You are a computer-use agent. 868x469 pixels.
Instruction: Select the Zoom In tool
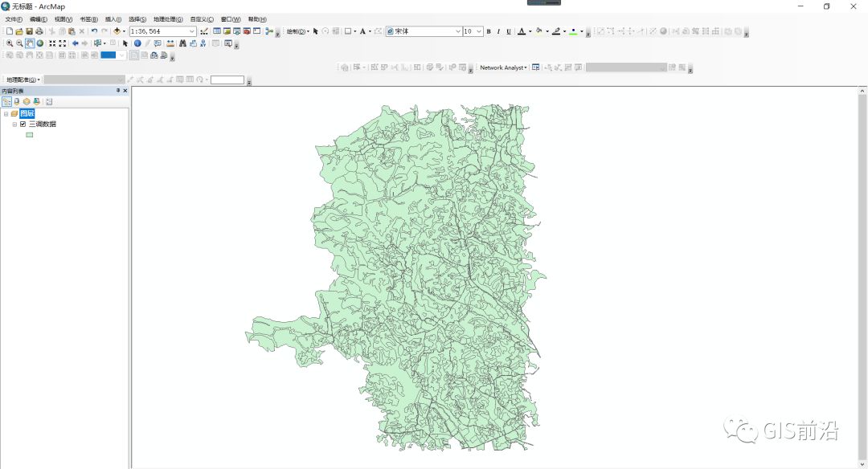(x=10, y=43)
